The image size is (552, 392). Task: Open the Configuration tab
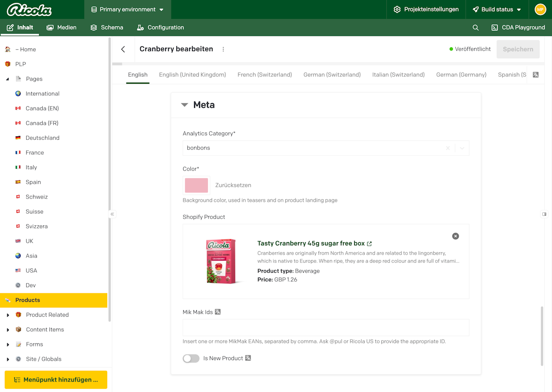[x=161, y=28]
